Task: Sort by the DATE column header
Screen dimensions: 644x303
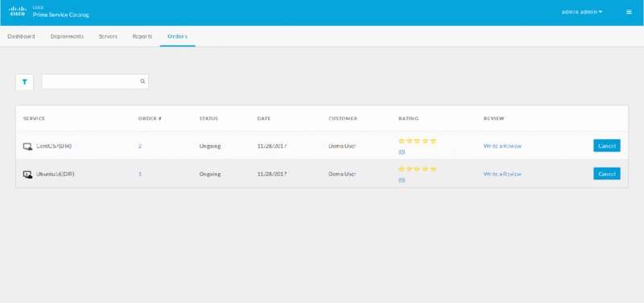Action: (x=264, y=118)
